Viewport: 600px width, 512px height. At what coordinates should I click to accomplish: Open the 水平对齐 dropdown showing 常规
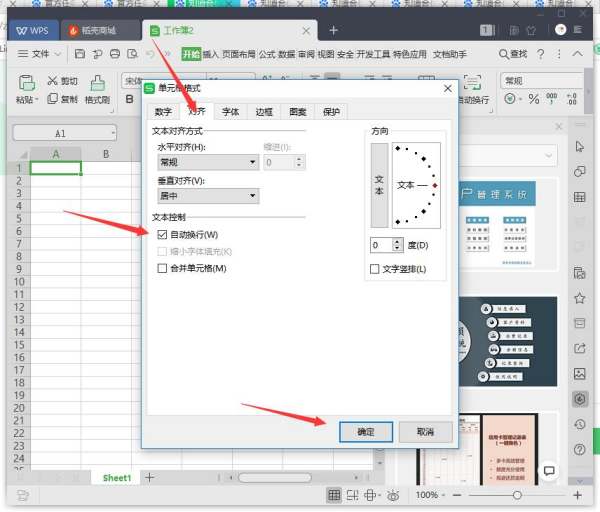pyautogui.click(x=208, y=162)
